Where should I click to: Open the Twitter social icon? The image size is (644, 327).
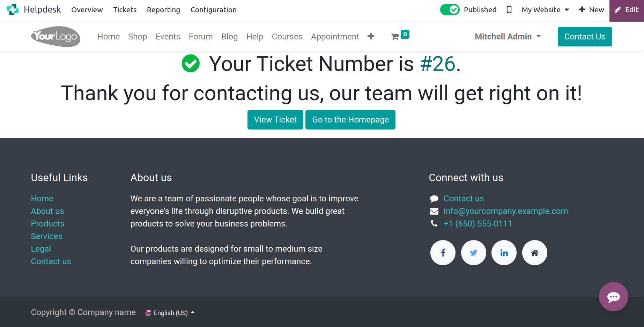coord(474,253)
